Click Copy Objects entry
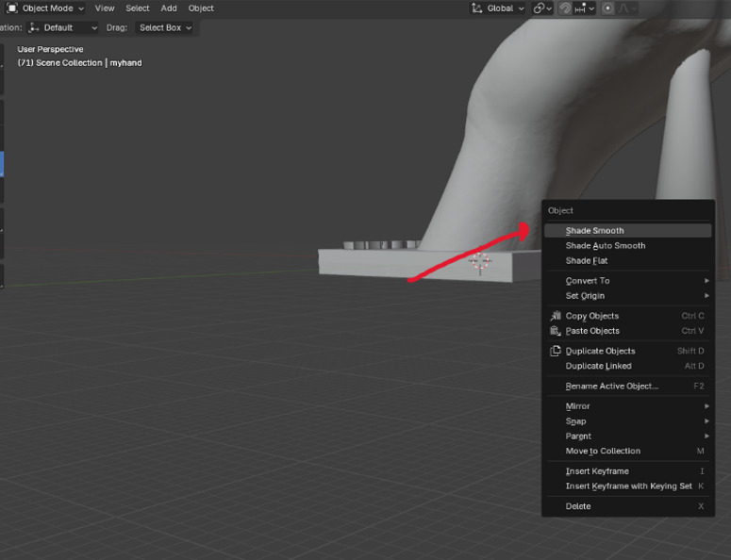Viewport: 731px width, 560px height. coord(627,316)
